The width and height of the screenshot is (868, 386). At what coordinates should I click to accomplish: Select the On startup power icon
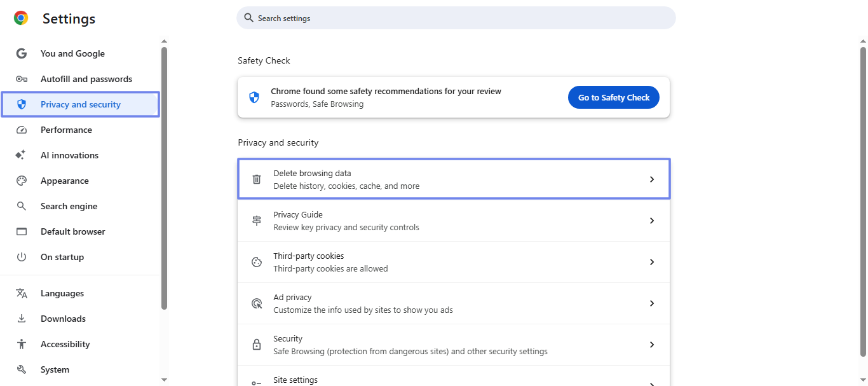(x=22, y=256)
